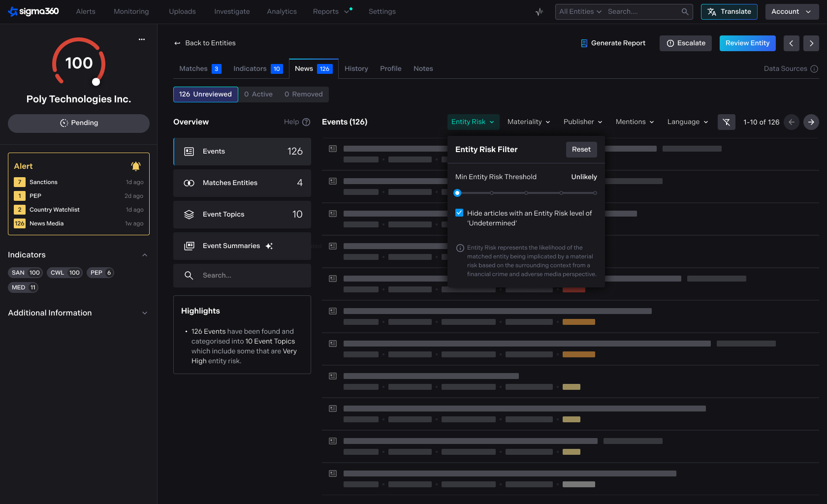Click the Reset button in Entity Risk Filter
The width and height of the screenshot is (827, 504).
581,150
